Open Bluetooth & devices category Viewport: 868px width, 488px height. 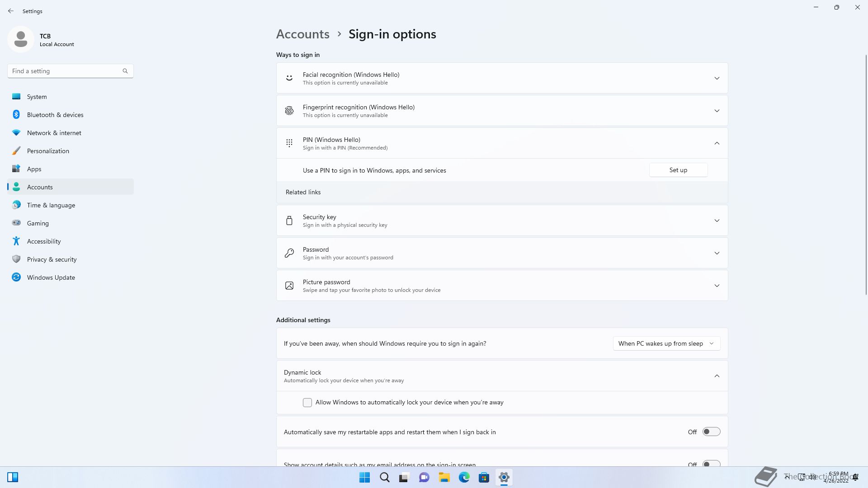[71, 115]
